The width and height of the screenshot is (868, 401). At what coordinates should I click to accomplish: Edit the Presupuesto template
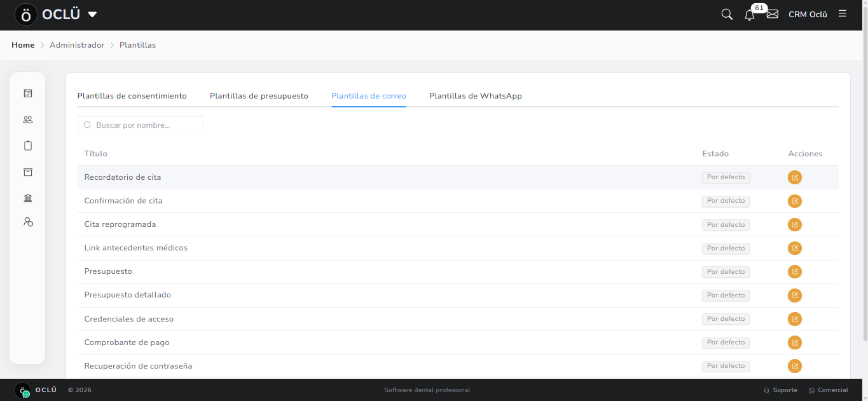point(795,271)
